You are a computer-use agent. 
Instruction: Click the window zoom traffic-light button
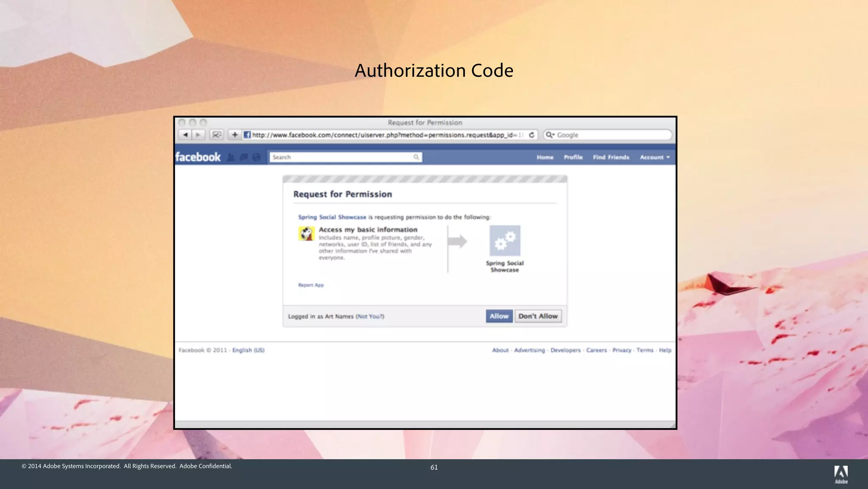203,123
